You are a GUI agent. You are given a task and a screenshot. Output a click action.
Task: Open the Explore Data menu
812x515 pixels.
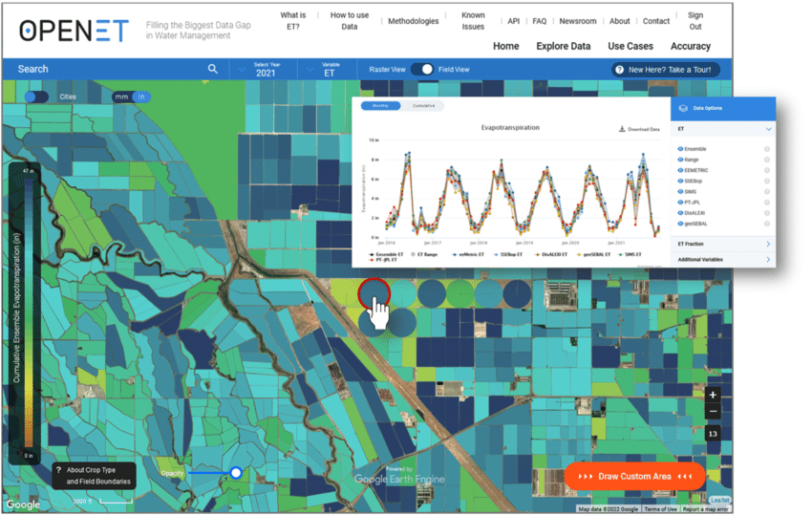pyautogui.click(x=563, y=46)
